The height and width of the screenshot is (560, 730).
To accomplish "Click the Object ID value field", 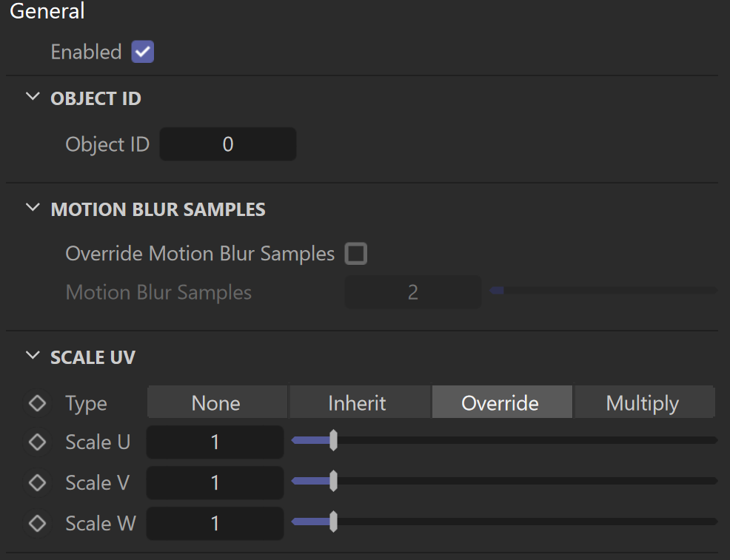I will [x=227, y=144].
